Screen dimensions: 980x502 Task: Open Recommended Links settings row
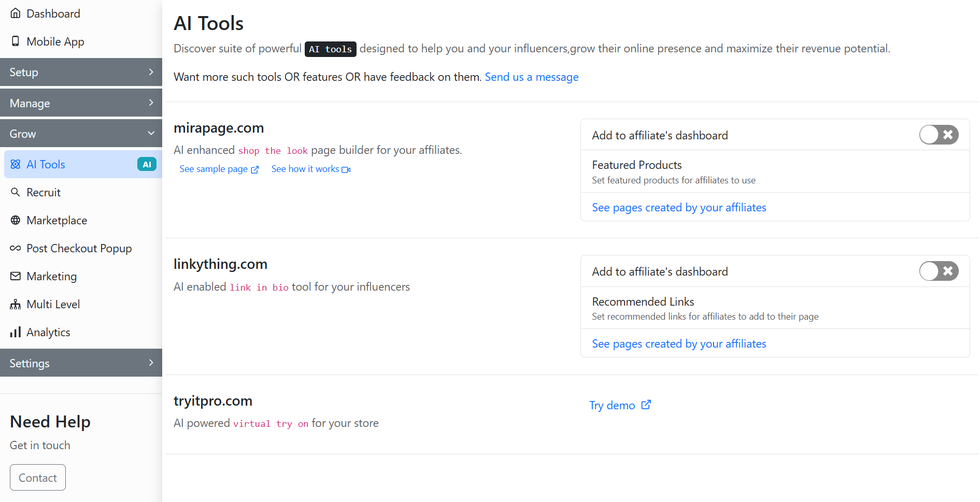tap(643, 302)
